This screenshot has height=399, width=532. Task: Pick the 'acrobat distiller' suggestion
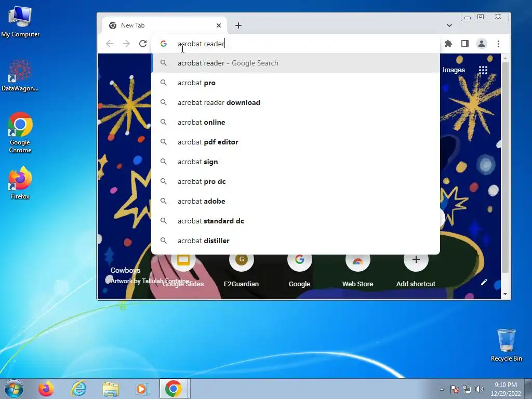click(296, 241)
